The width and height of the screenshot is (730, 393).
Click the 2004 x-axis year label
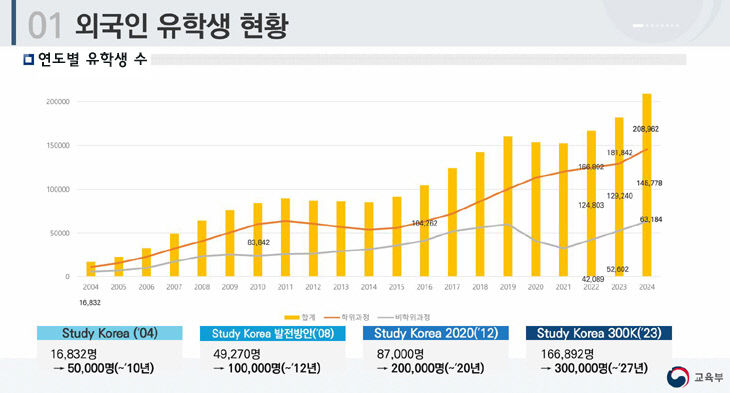pos(90,287)
